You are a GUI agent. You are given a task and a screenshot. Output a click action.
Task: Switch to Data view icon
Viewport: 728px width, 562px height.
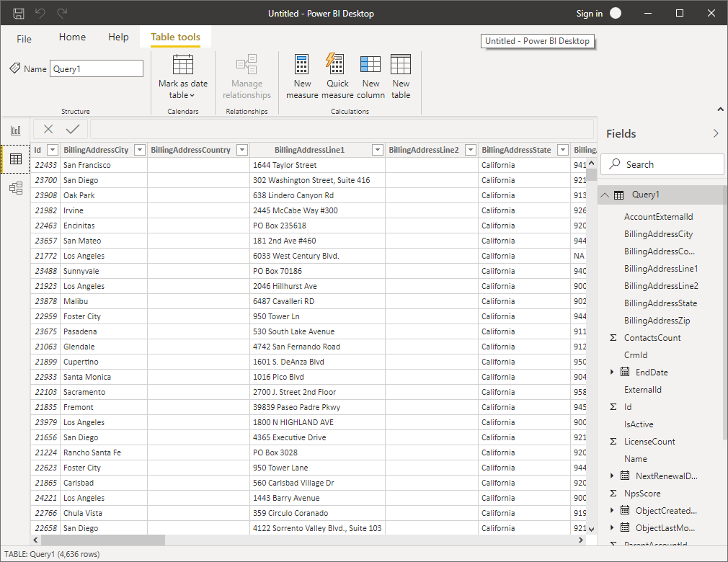coord(16,159)
